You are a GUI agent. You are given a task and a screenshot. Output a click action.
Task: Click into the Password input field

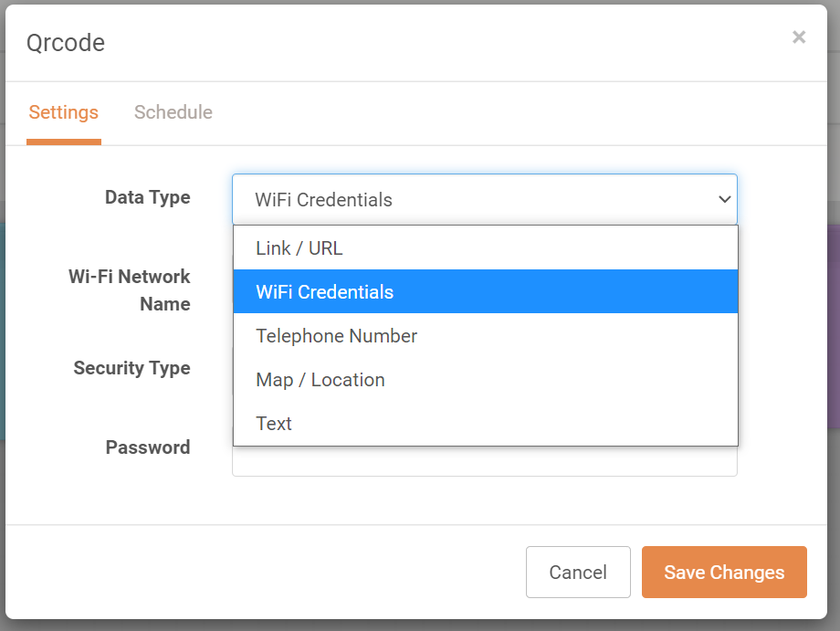[x=484, y=462]
